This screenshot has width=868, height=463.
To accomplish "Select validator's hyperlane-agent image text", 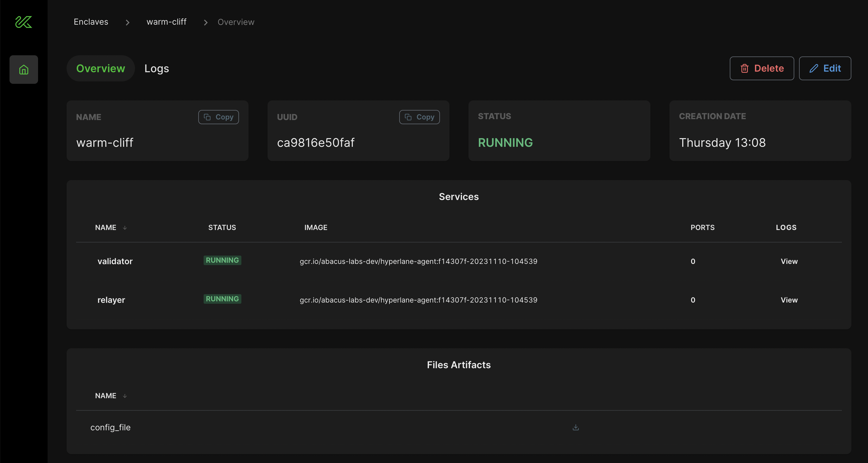I will (x=419, y=261).
